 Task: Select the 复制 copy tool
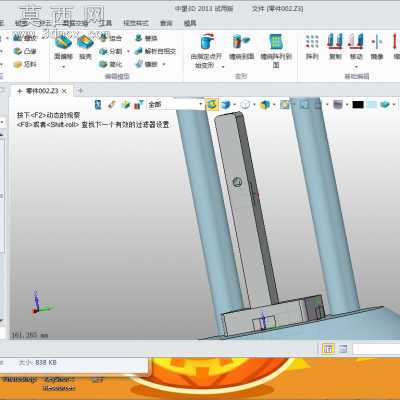(335, 47)
